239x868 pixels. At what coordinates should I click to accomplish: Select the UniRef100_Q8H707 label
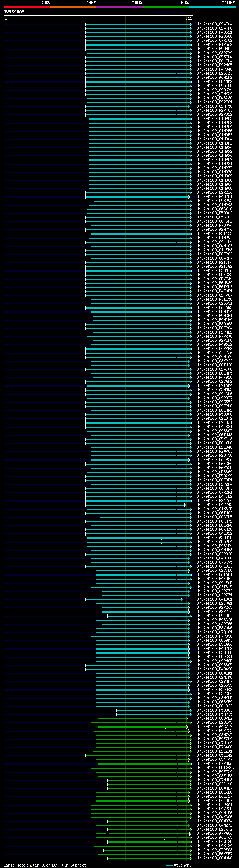click(214, 735)
